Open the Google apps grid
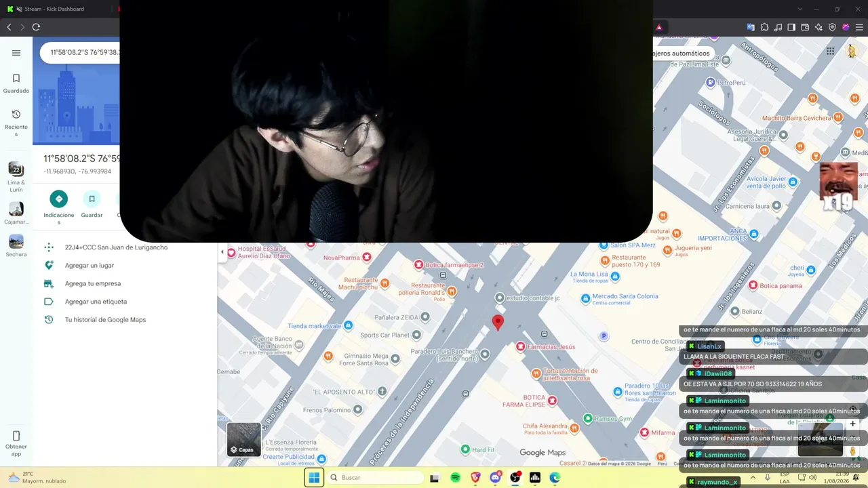This screenshot has width=868, height=488. pyautogui.click(x=830, y=52)
